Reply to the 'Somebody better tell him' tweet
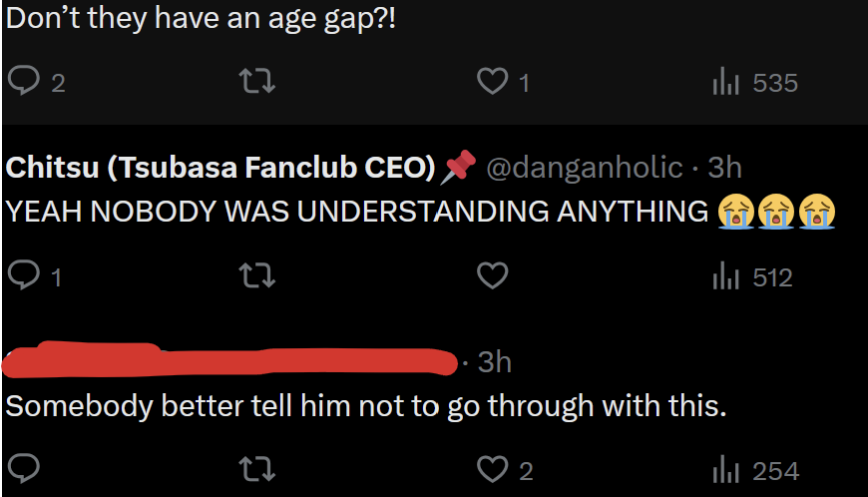This screenshot has width=868, height=497. [x=24, y=468]
